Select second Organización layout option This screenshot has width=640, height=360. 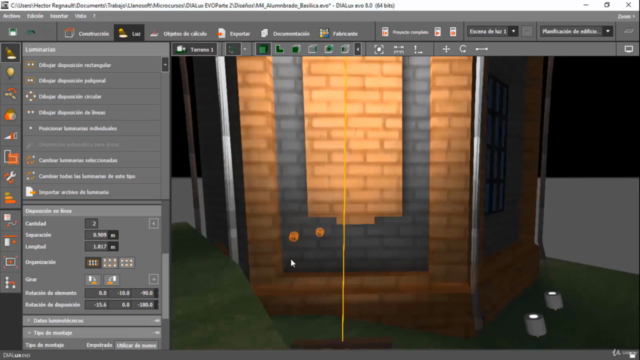pyautogui.click(x=110, y=263)
